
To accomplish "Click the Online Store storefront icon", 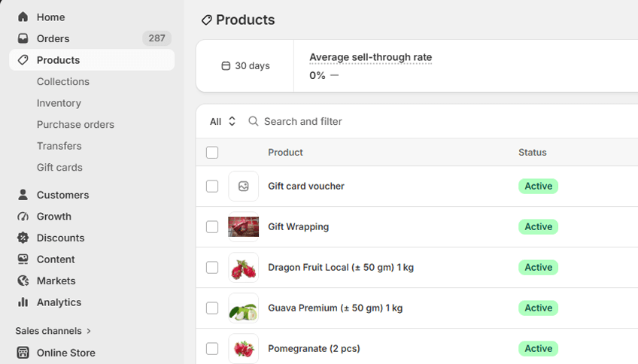I will coord(23,353).
